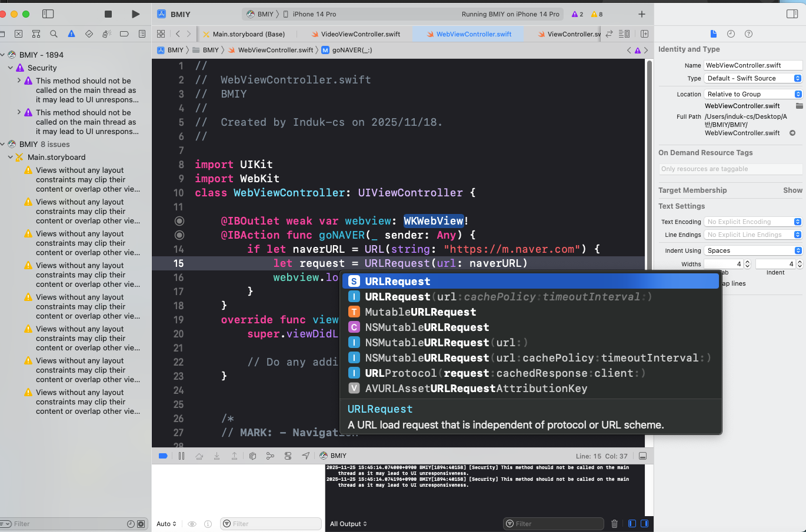Image resolution: width=806 pixels, height=532 pixels.
Task: Open the Breakpoint navigator icon
Action: pyautogui.click(x=124, y=34)
